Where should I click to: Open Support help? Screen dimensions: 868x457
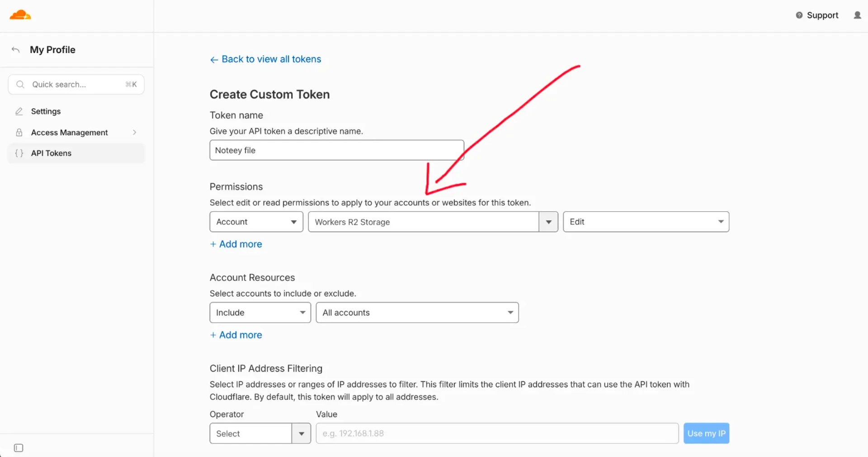[817, 15]
